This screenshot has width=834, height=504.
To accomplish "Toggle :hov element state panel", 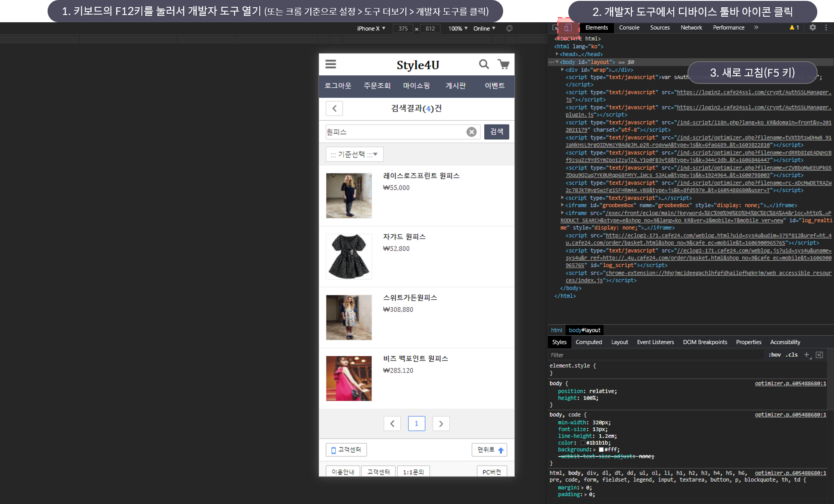I will [x=774, y=355].
